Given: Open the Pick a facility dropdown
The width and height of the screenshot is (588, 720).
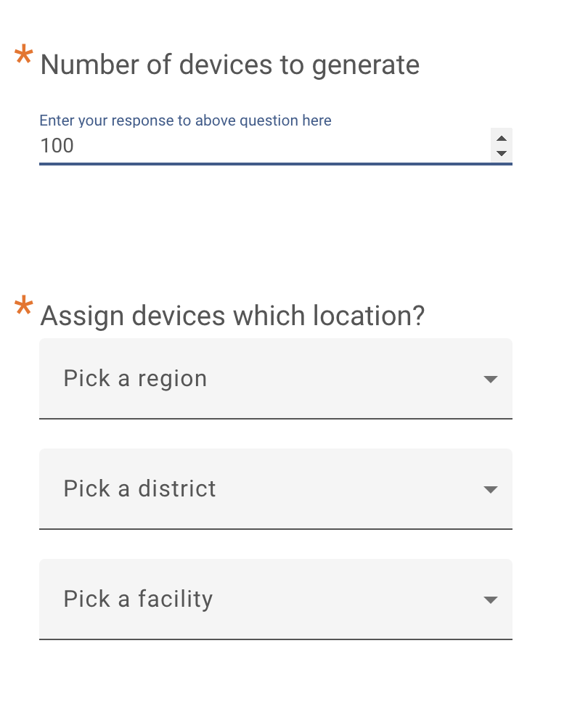Looking at the screenshot, I should [276, 600].
